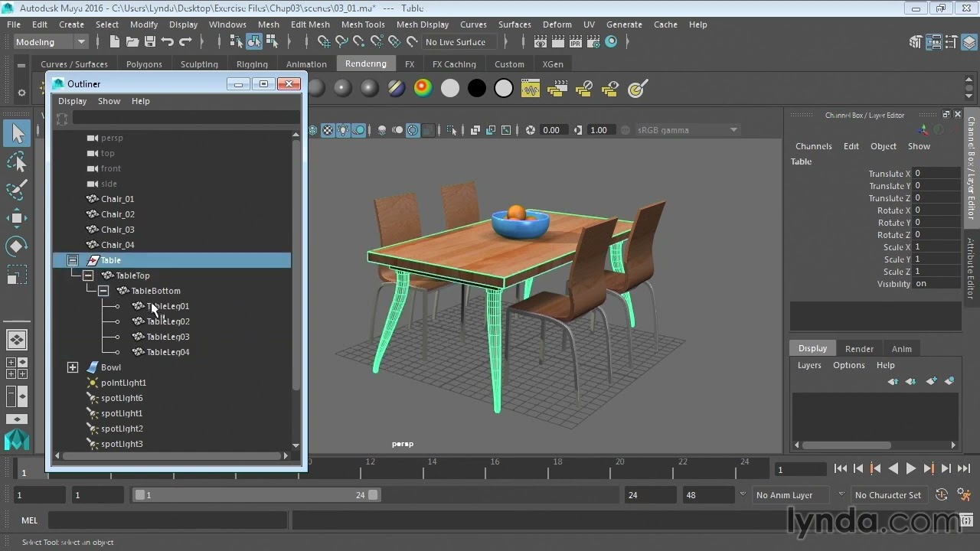
Task: Go to end of playback range
Action: 964,468
